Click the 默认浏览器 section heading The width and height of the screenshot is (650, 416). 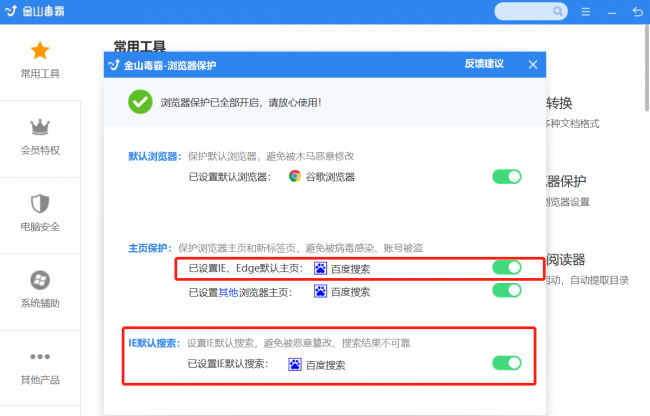pos(155,156)
